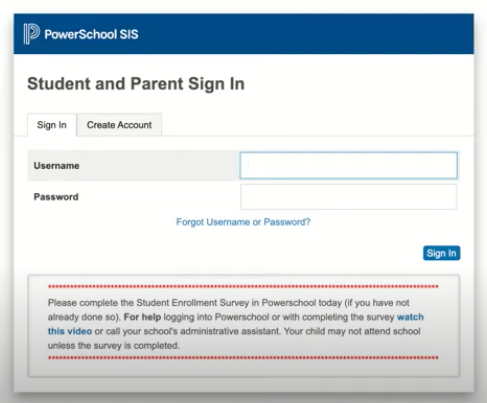Follow the bold "watch" link in the notice
487x403 pixels.
pos(410,317)
